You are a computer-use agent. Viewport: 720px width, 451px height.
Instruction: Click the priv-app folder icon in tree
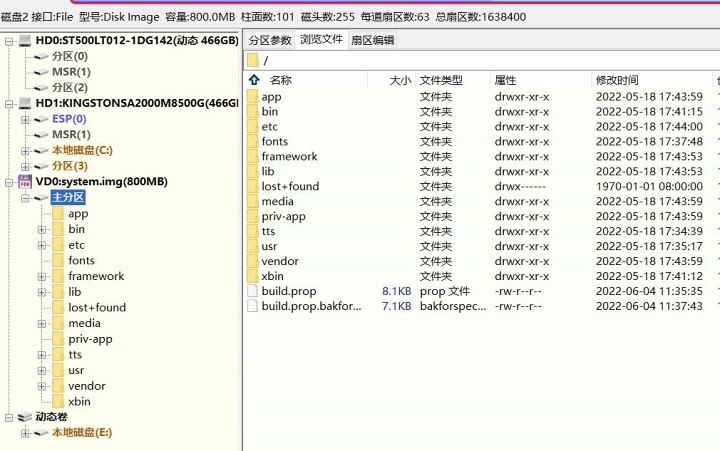pos(58,339)
